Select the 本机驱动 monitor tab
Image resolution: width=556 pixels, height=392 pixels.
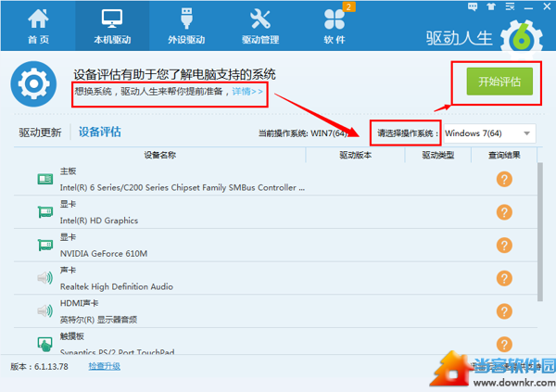[x=110, y=26]
